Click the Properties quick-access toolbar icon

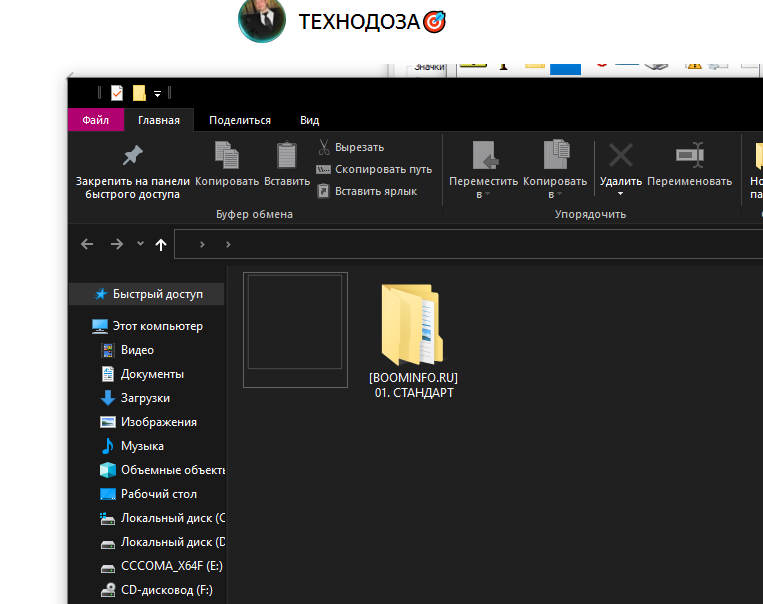pos(117,92)
